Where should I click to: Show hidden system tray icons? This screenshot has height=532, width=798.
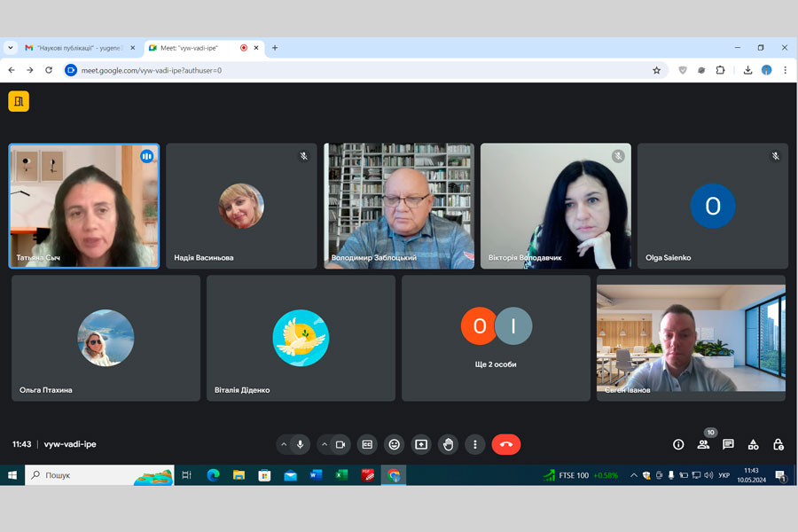point(634,475)
